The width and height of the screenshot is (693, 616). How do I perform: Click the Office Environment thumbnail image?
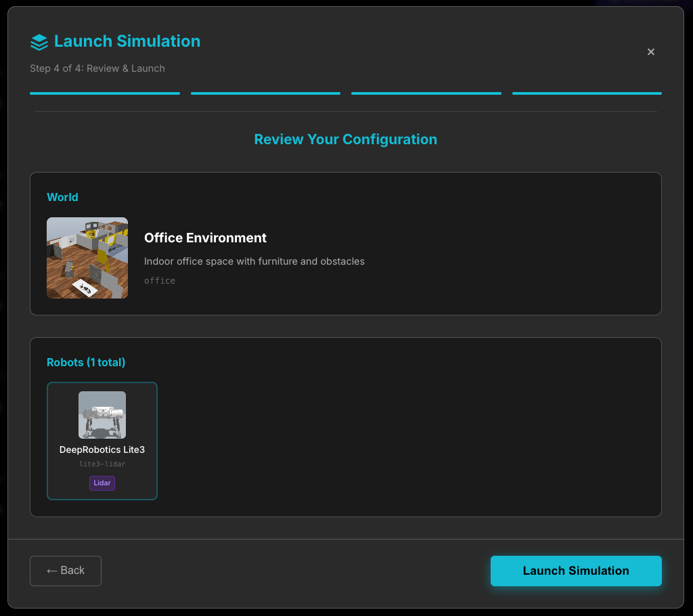[87, 258]
